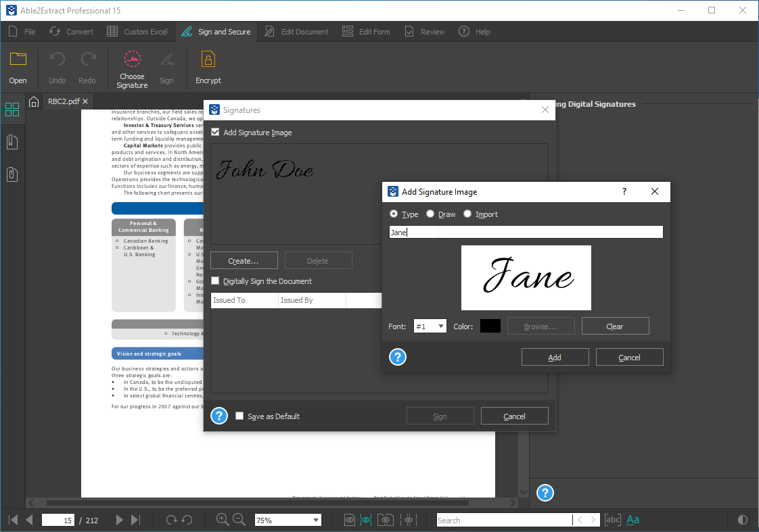Open the page thumbnails panel
Screen dimensions: 759x532
click(12, 109)
